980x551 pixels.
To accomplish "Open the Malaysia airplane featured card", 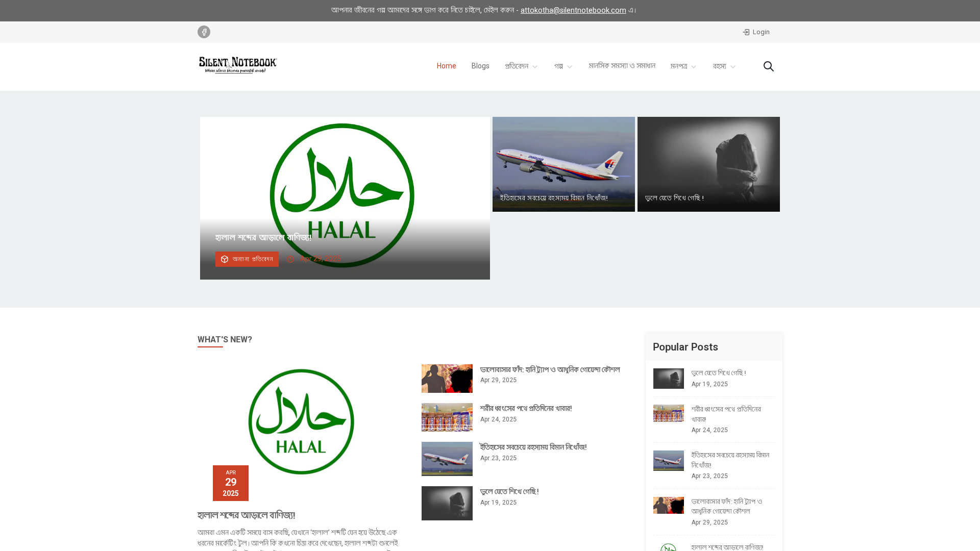I will pyautogui.click(x=563, y=164).
